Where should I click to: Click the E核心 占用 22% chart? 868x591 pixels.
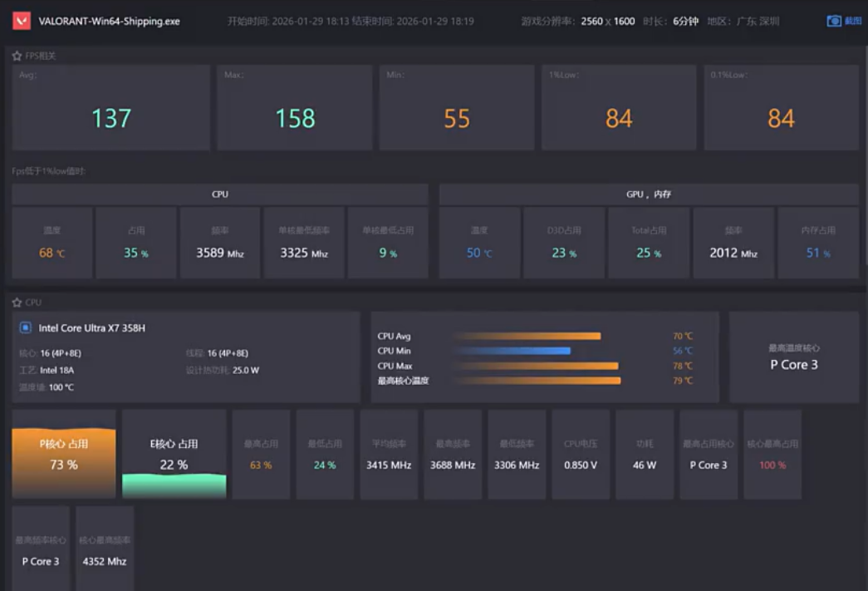174,455
